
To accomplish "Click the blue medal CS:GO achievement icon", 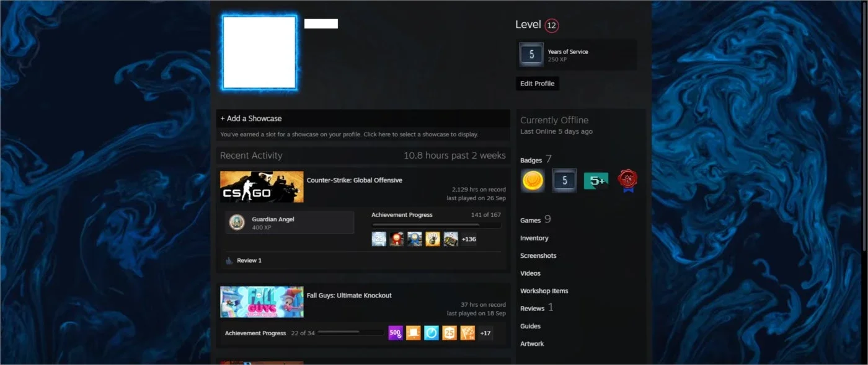I will tap(415, 239).
